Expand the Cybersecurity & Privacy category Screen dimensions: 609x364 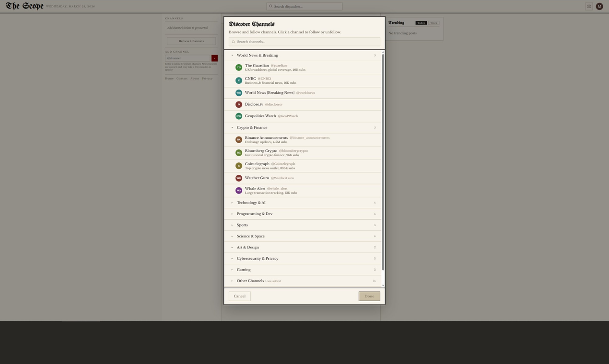point(303,259)
